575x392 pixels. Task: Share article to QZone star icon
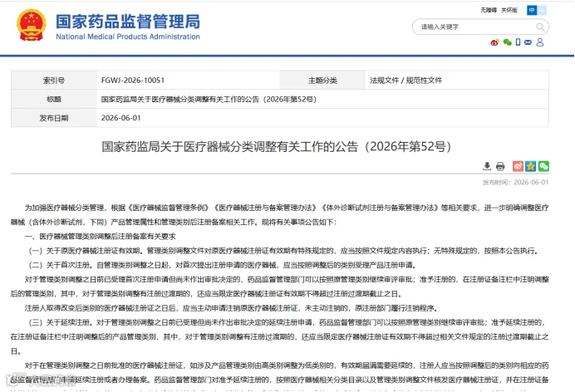tap(530, 166)
